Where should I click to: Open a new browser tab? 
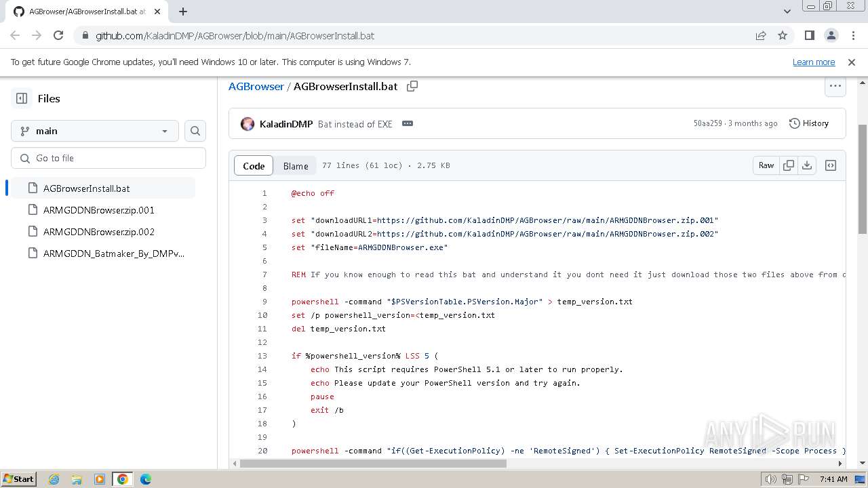[x=183, y=12]
